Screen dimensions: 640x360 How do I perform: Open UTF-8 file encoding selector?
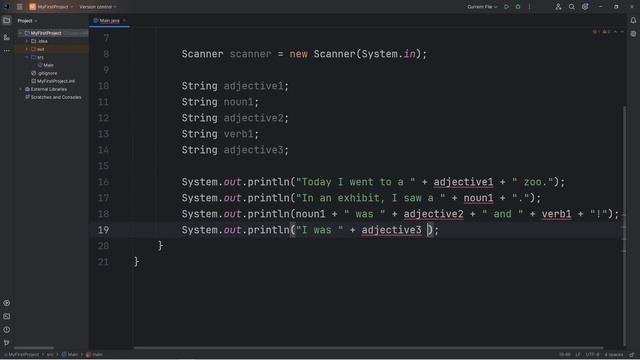coord(592,355)
